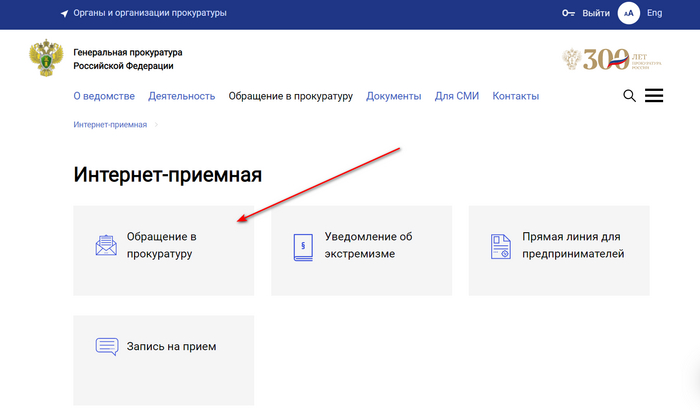Click the search magnifier icon

point(630,96)
